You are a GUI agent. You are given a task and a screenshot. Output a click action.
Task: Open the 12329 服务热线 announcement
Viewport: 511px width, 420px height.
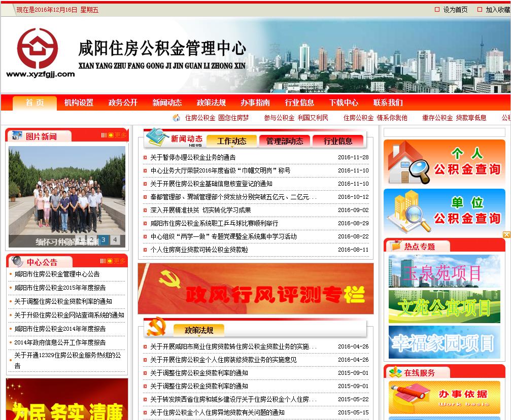67,360
